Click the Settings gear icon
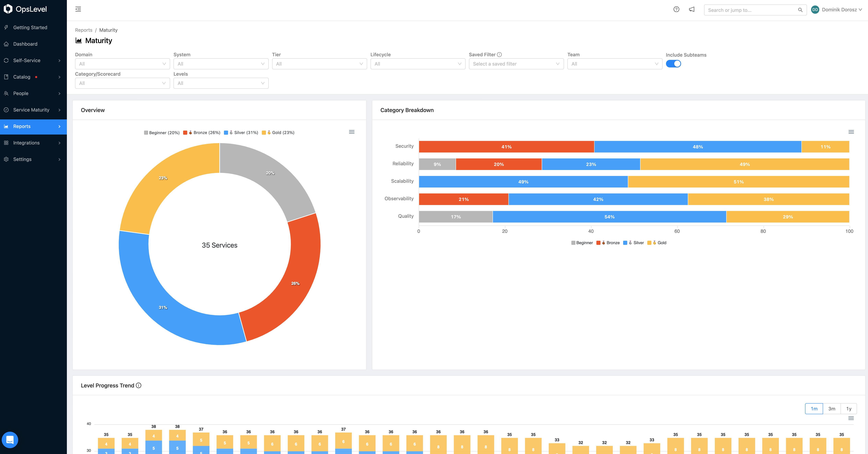This screenshot has height=454, width=868. [x=6, y=159]
